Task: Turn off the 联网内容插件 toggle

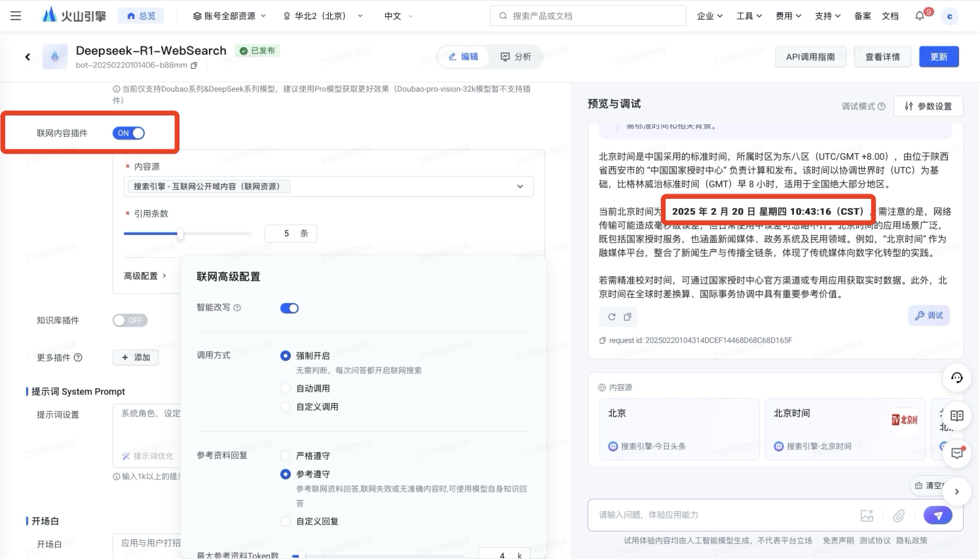Action: tap(128, 133)
